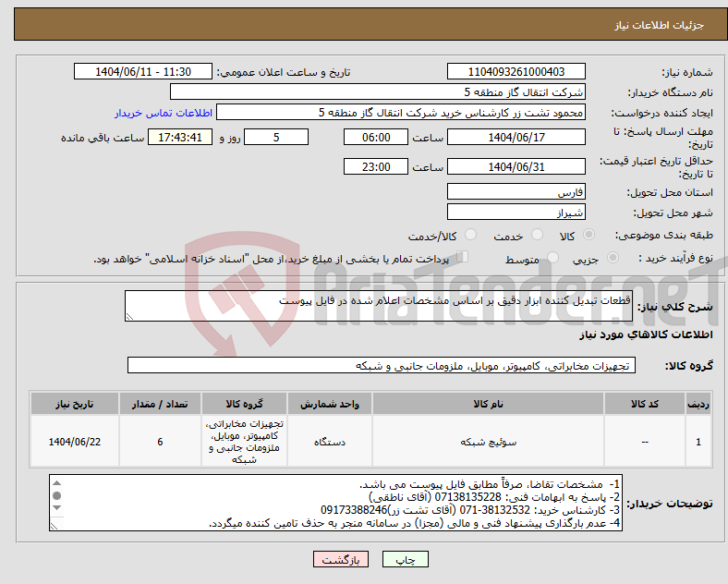Click the نام کالا column header
Viewport: 728px width, 584px height.
(488, 404)
